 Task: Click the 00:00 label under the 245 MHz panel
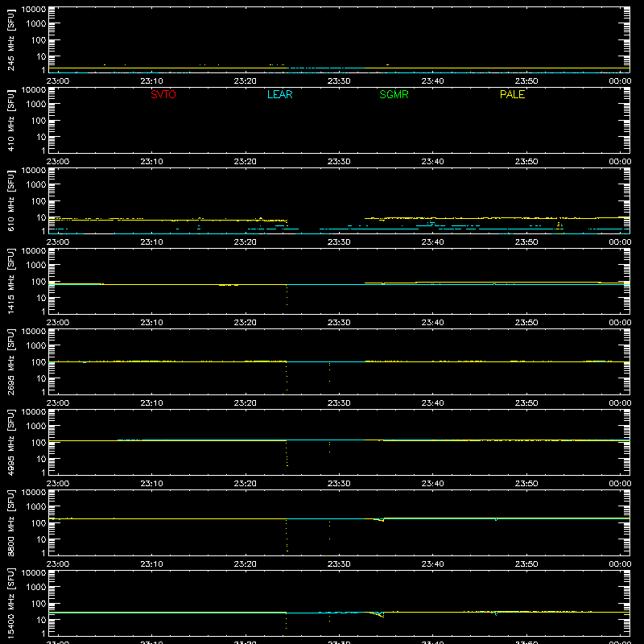tap(620, 81)
